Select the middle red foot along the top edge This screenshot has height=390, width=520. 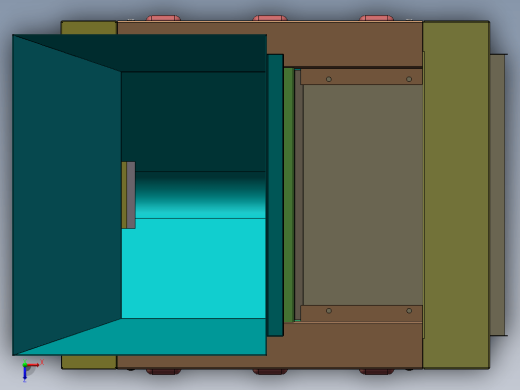270,18
